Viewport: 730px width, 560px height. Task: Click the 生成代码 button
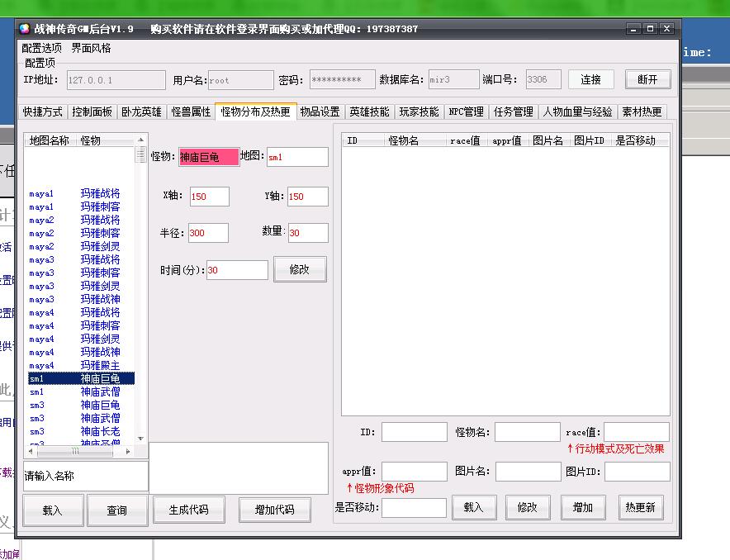[x=188, y=510]
